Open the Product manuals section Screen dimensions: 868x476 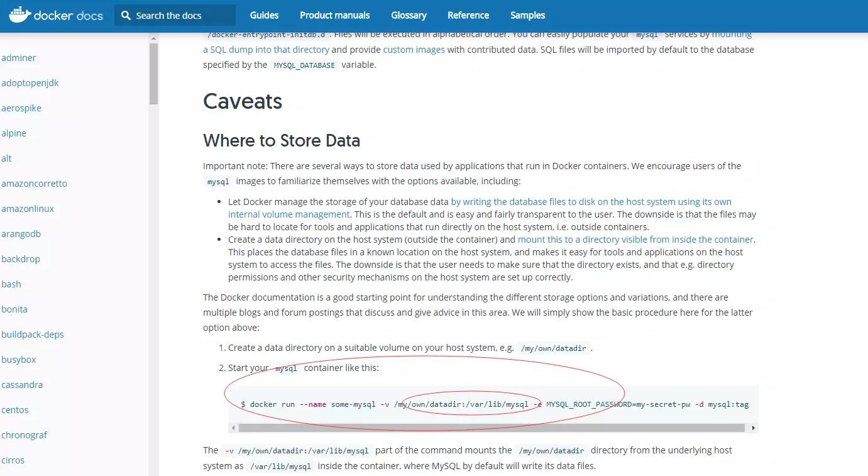click(x=334, y=15)
